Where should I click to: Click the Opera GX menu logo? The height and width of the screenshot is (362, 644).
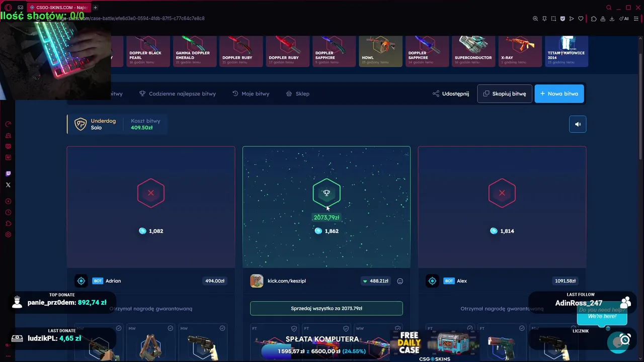coord(8,8)
